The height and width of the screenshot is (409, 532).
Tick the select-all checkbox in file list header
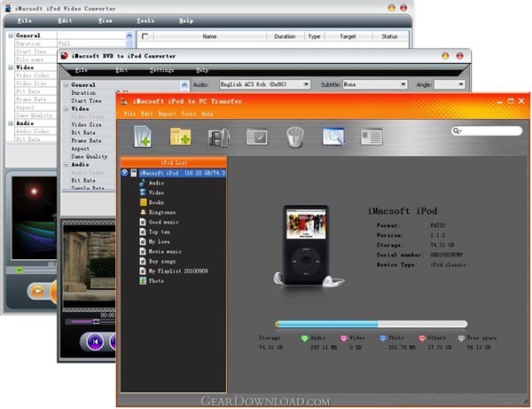(145, 36)
